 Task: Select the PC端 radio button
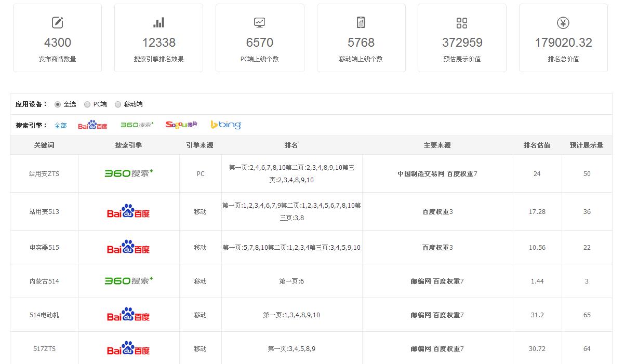(x=87, y=104)
